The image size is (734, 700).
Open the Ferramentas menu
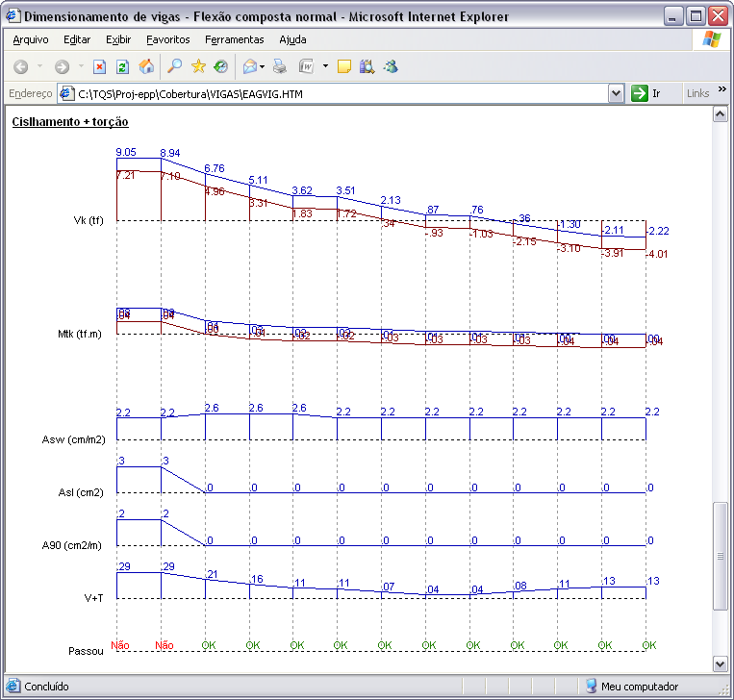point(234,39)
